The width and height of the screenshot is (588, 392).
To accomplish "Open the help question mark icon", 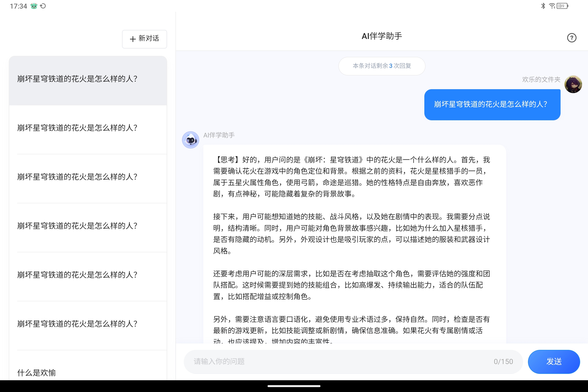I will [x=572, y=38].
